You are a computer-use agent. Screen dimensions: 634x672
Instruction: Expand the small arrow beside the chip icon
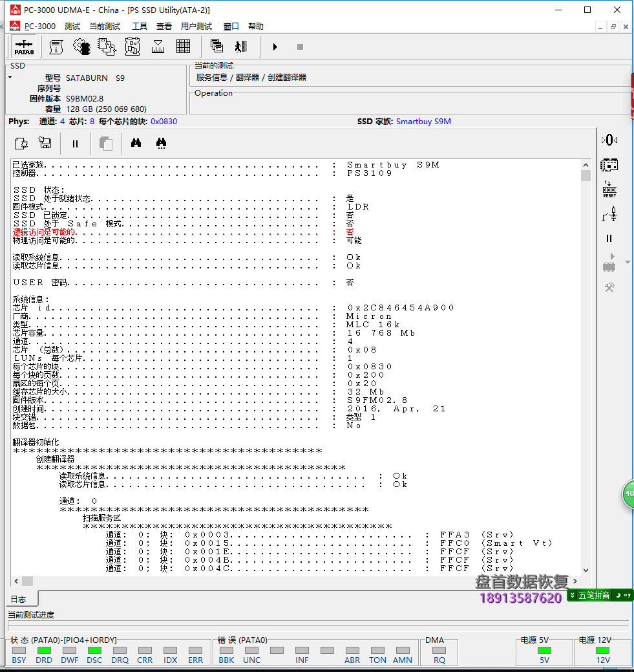(628, 262)
